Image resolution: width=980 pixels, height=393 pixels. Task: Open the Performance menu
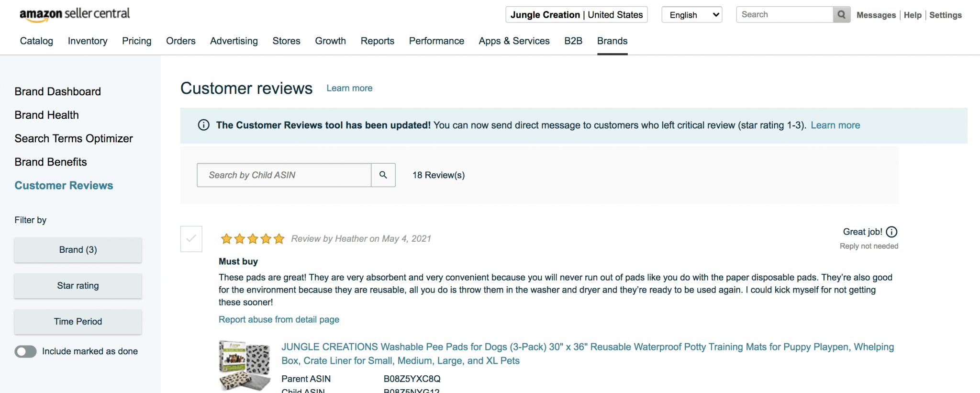tap(436, 41)
